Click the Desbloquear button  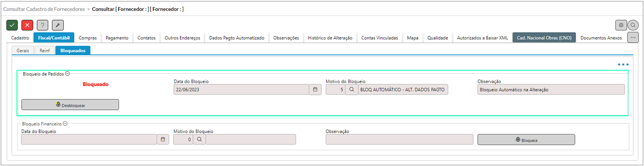pyautogui.click(x=70, y=105)
